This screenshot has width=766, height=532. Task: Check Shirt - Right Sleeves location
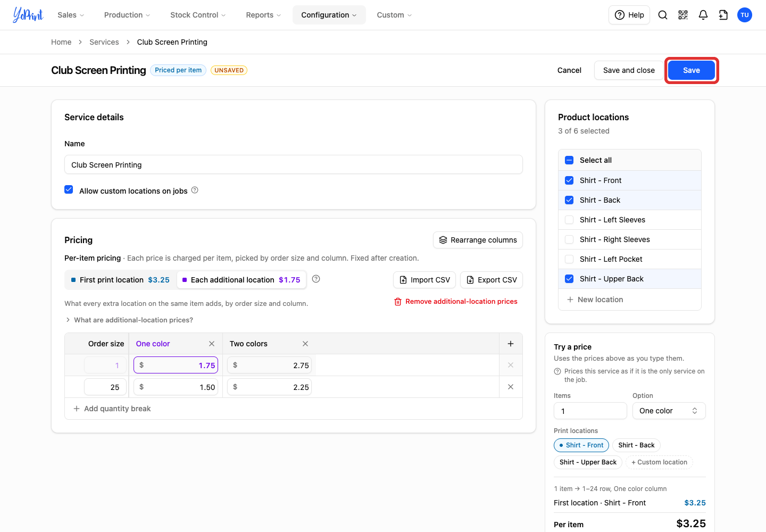tap(569, 239)
